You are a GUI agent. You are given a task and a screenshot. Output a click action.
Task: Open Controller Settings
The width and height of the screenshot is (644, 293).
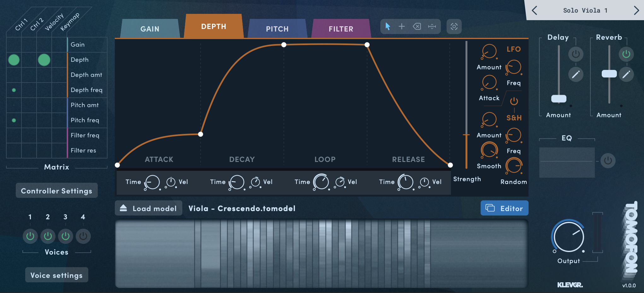56,191
